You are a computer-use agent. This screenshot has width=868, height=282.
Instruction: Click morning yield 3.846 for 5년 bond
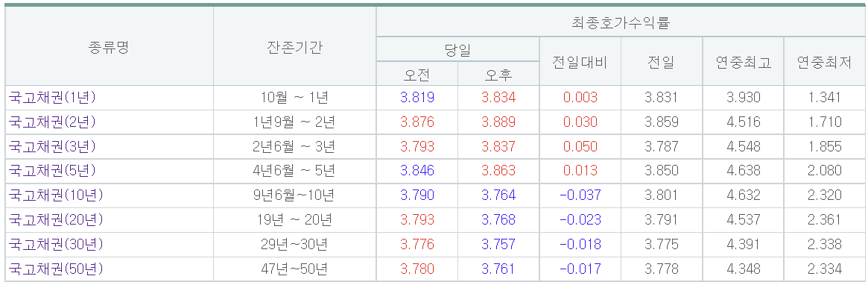(x=416, y=171)
